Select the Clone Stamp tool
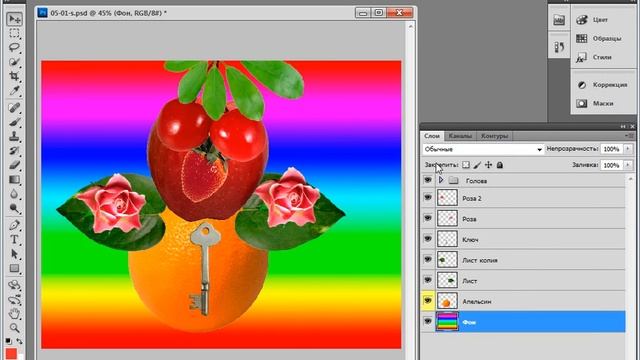 (x=14, y=136)
